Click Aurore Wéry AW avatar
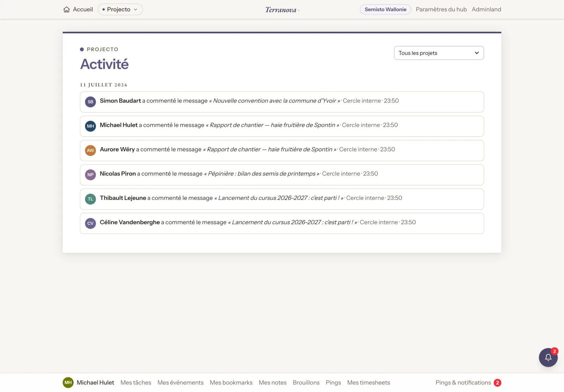Screen dimensions: 564x392 pyautogui.click(x=91, y=151)
